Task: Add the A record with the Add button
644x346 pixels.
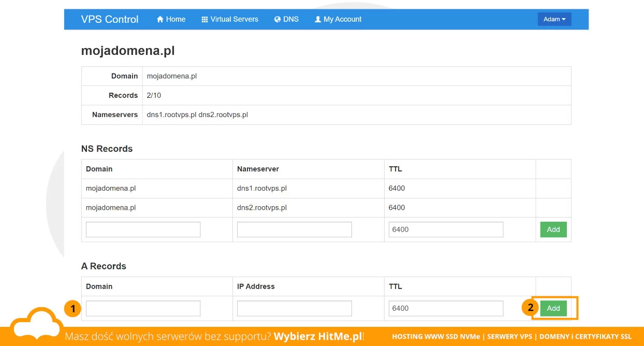Action: click(x=553, y=308)
